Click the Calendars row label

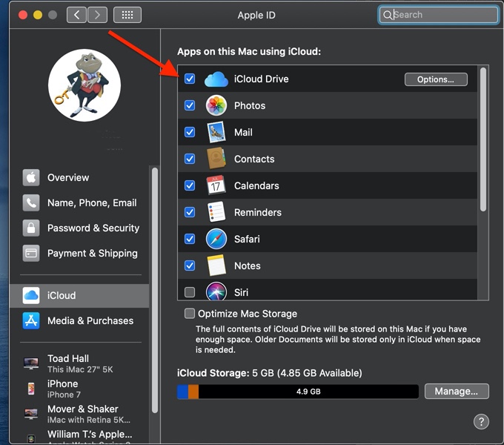tap(256, 185)
